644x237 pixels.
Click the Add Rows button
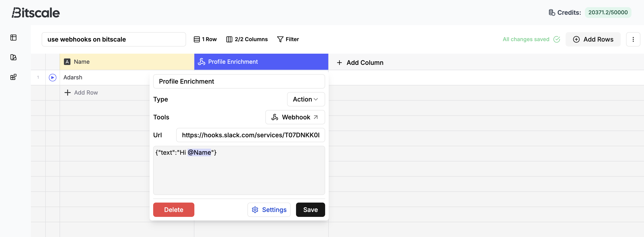point(593,39)
